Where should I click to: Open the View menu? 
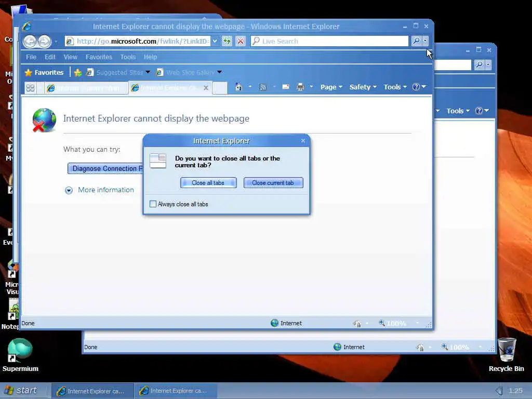pyautogui.click(x=70, y=57)
